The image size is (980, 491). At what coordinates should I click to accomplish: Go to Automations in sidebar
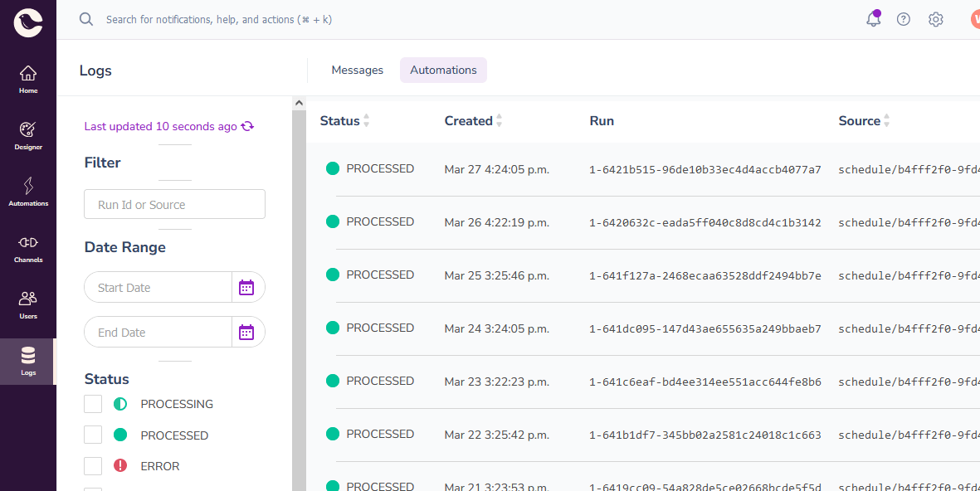point(28,192)
